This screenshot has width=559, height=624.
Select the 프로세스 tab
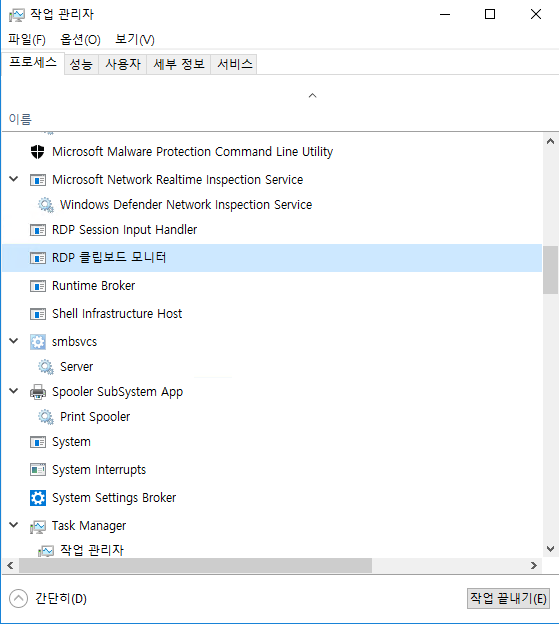33,62
